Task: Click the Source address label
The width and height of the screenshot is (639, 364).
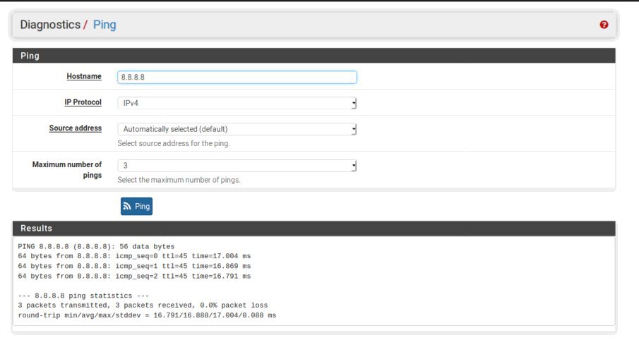Action: pyautogui.click(x=76, y=128)
